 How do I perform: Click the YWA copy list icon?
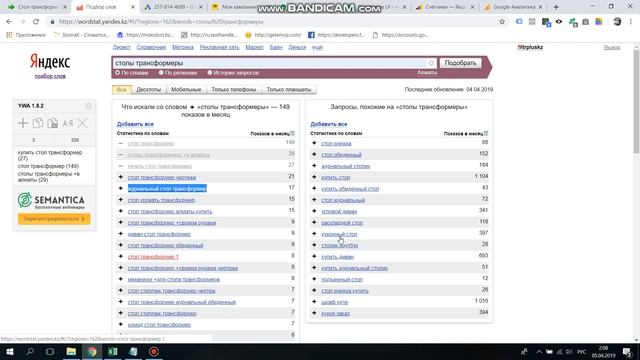click(x=38, y=123)
